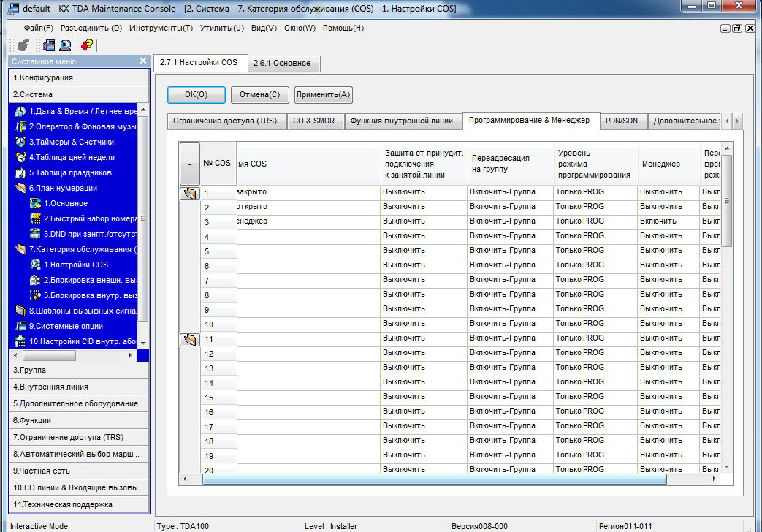Open the Вид(V) menu
This screenshot has height=532, width=762.
[x=264, y=28]
